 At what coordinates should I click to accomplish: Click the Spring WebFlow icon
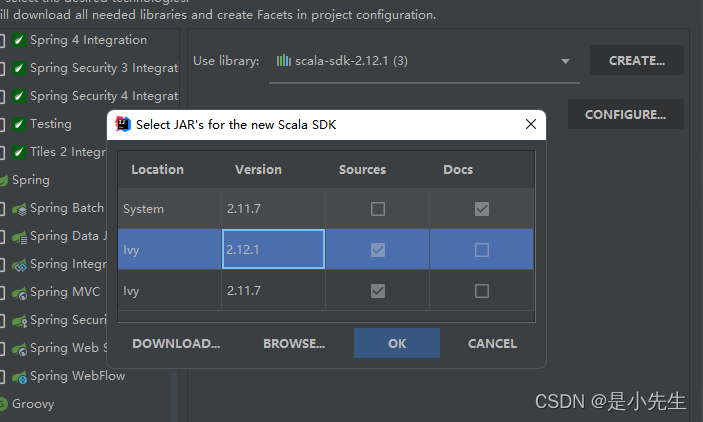click(19, 377)
